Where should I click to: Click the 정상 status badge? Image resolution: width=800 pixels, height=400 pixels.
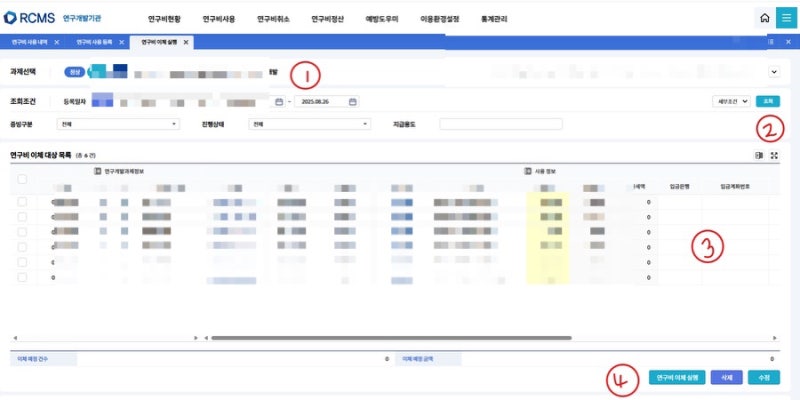click(x=74, y=72)
